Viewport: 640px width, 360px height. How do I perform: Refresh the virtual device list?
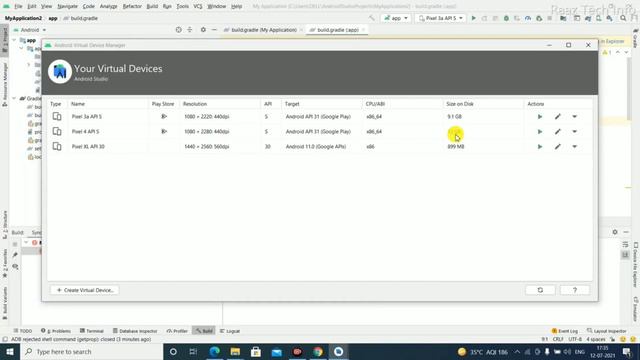pyautogui.click(x=540, y=290)
